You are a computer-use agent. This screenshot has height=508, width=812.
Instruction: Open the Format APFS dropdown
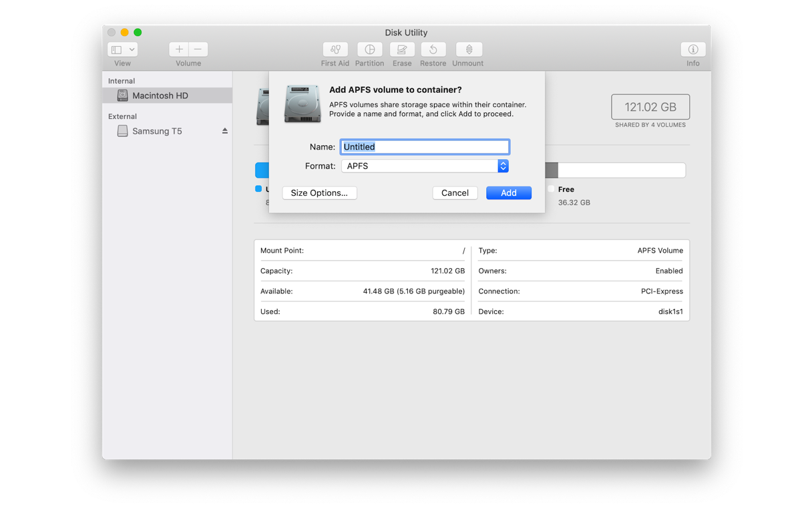425,166
